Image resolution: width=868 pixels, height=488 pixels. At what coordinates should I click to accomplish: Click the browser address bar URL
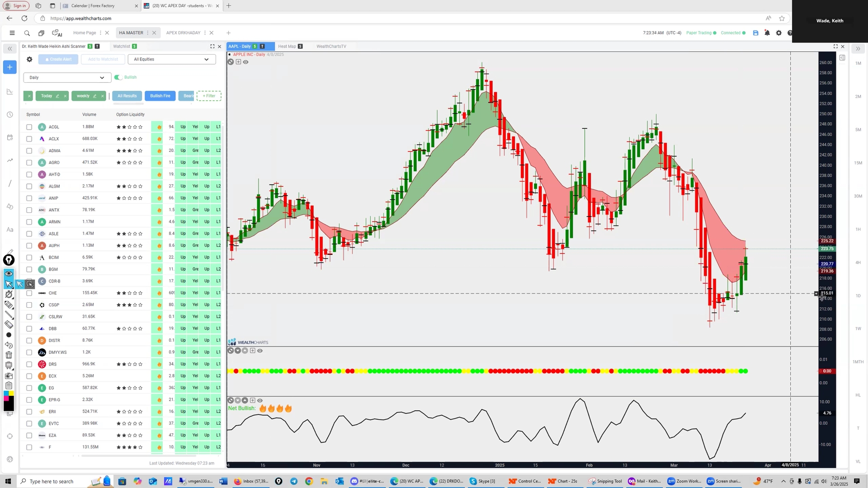coord(81,19)
